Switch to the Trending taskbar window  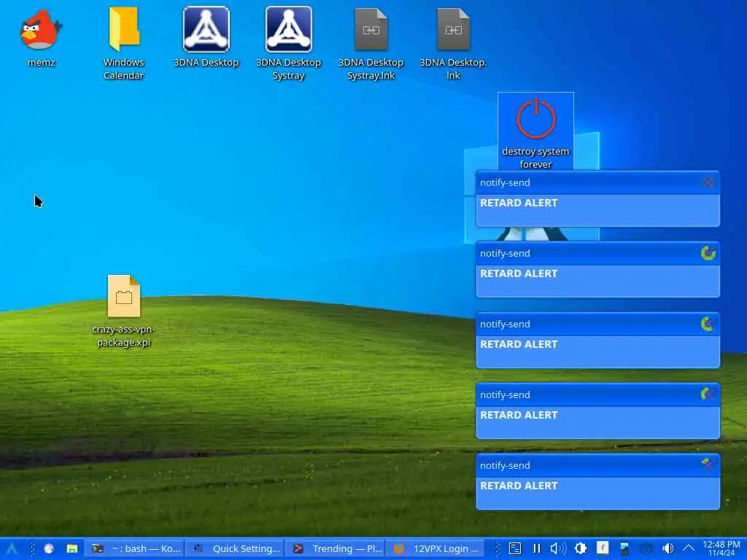point(334,548)
